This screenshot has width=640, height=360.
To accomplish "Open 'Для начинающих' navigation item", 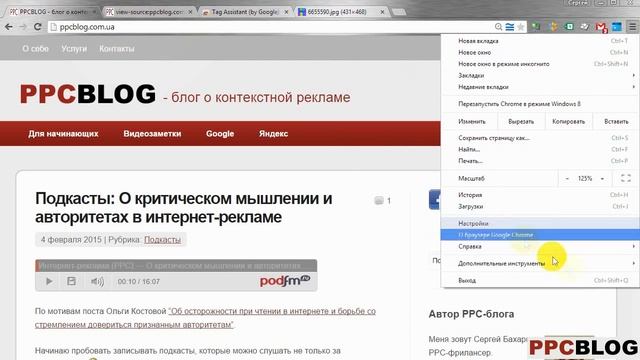I will click(63, 133).
